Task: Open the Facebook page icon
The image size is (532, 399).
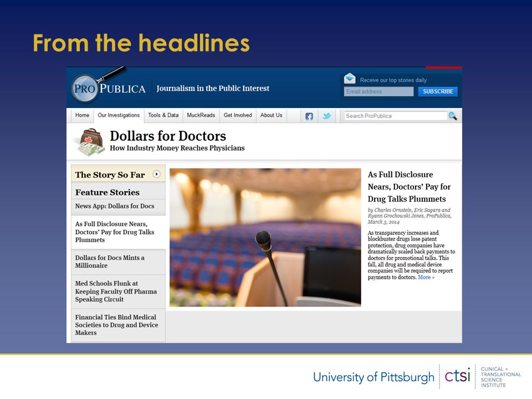Action: tap(309, 116)
